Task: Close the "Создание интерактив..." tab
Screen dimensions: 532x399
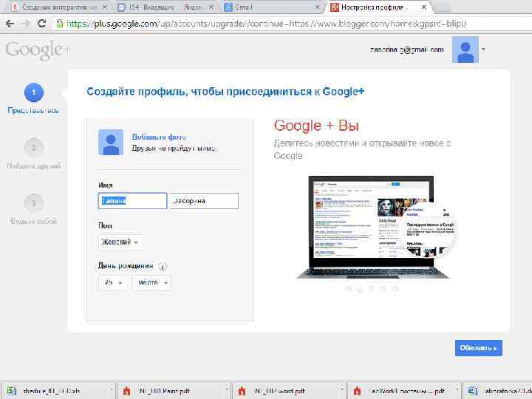Action: [104, 7]
